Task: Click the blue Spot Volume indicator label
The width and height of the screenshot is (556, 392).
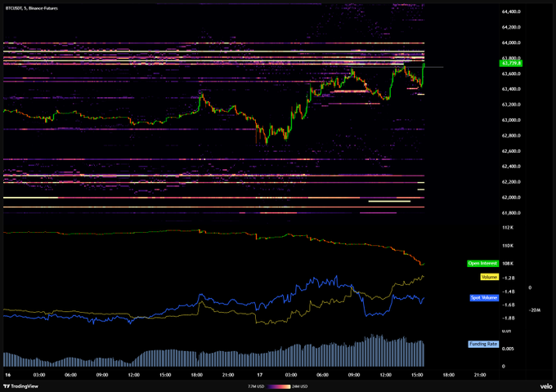Action: [x=484, y=297]
